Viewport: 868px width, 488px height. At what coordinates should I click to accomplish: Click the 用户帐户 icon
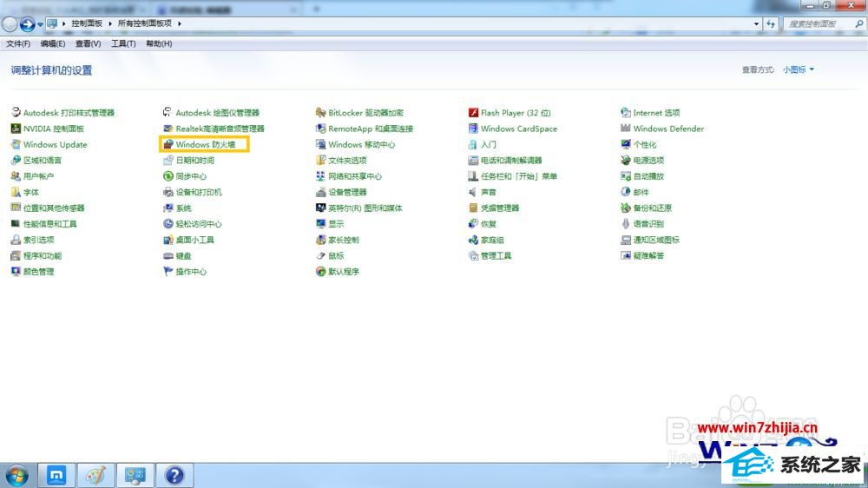(x=16, y=176)
